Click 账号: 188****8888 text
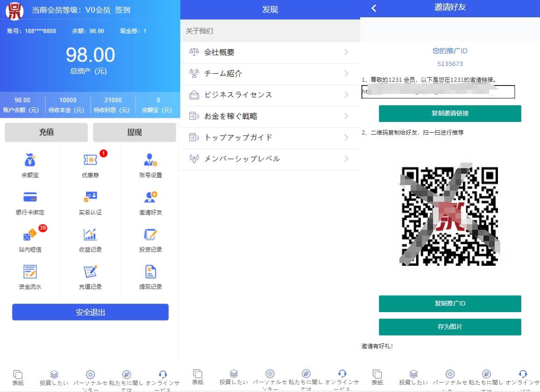The image size is (540, 392). pos(31,31)
